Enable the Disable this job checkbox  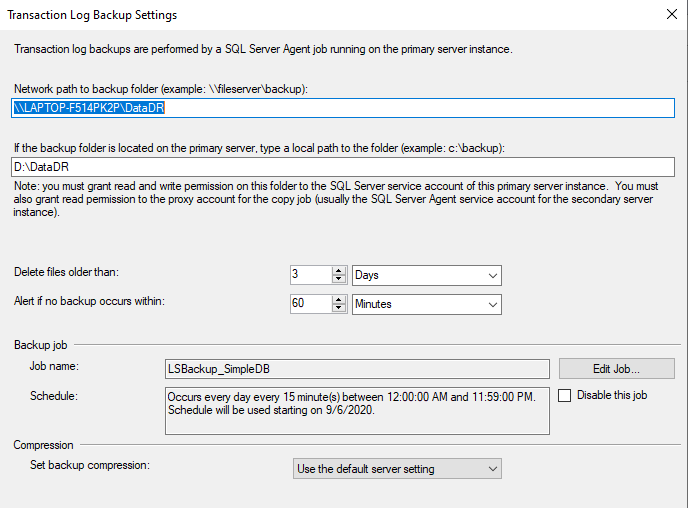pos(566,396)
